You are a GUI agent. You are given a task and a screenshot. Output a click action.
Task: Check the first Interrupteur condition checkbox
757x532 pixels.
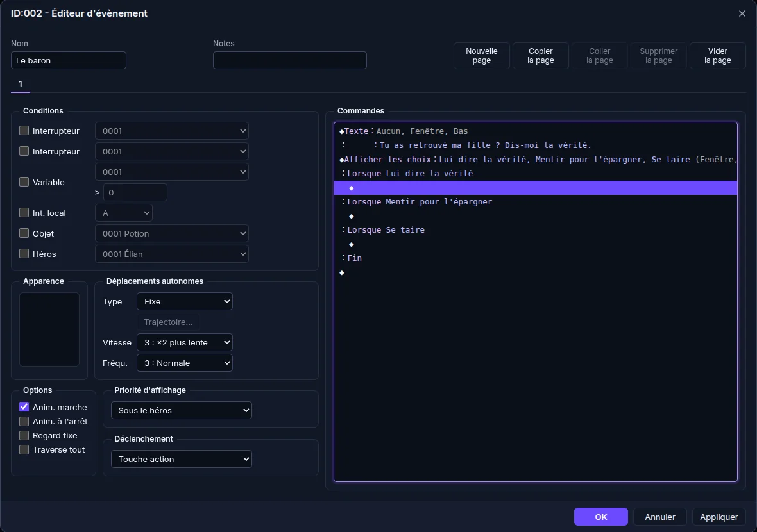pos(24,131)
